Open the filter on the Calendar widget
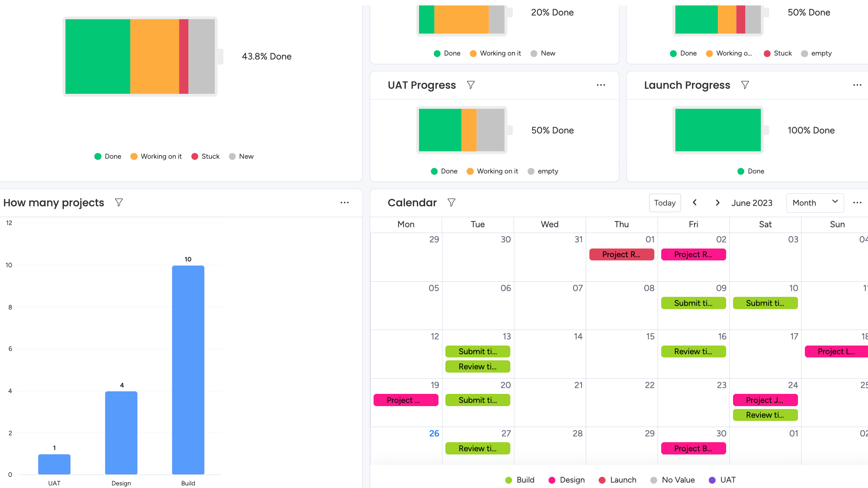The image size is (868, 488). (452, 202)
